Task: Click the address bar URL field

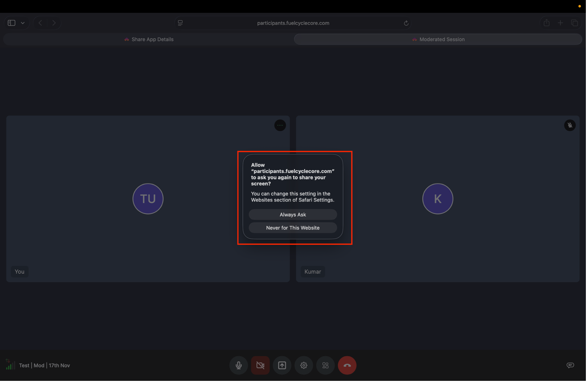Action: tap(293, 23)
